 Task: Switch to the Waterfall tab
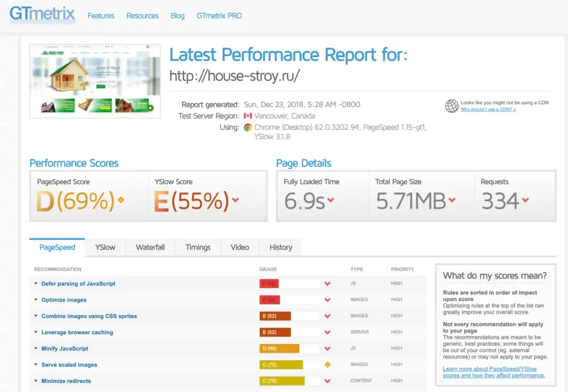pyautogui.click(x=150, y=247)
